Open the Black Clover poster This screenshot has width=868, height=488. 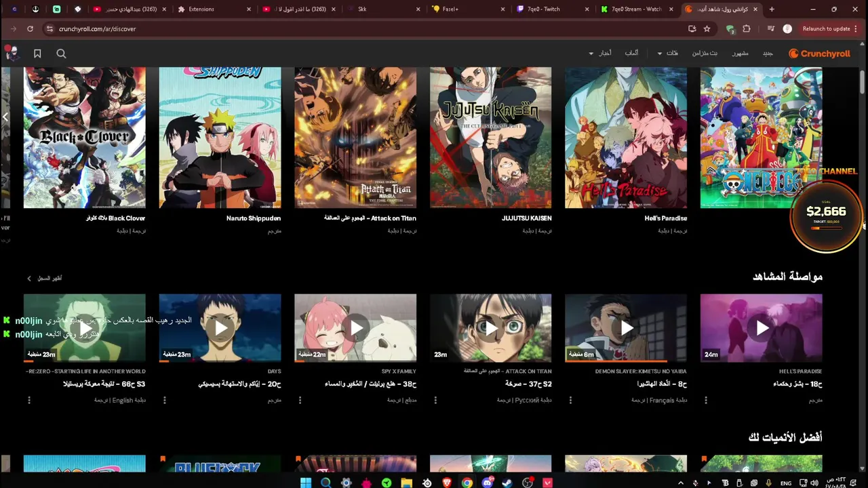pyautogui.click(x=85, y=138)
